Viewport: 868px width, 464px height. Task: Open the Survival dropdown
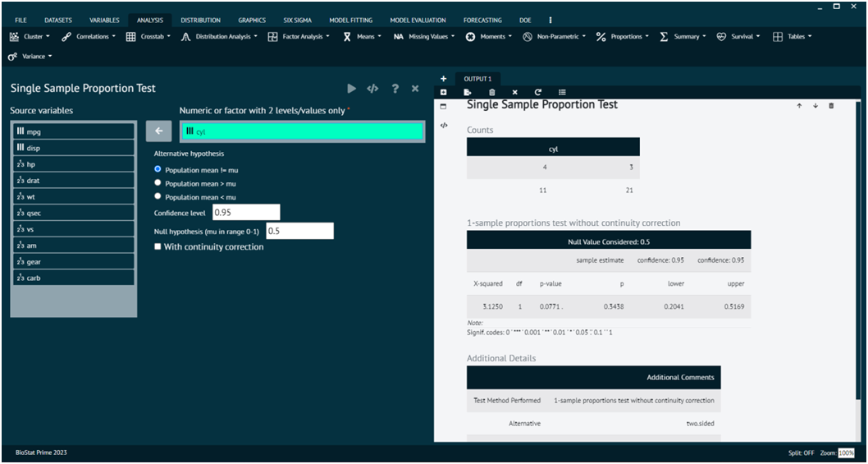(x=738, y=37)
